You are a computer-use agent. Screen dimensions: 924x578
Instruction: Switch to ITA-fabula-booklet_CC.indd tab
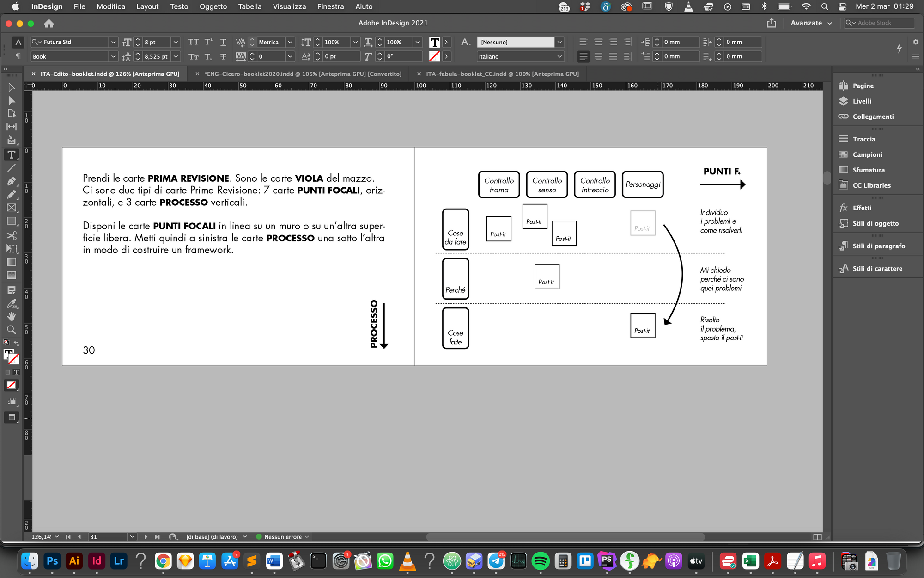[502, 73]
